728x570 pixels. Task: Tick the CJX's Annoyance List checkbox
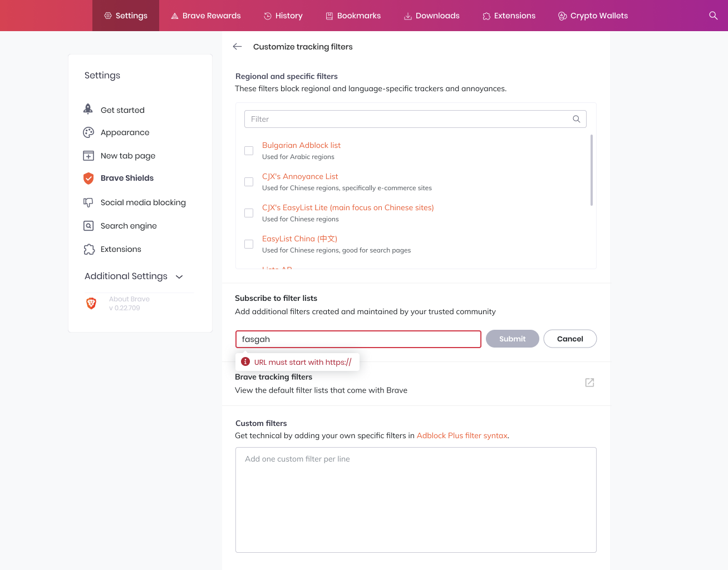tap(249, 182)
